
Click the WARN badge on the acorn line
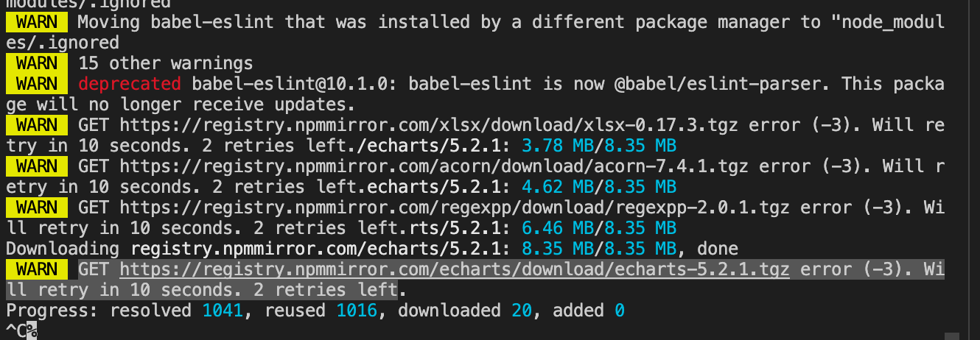pos(37,167)
